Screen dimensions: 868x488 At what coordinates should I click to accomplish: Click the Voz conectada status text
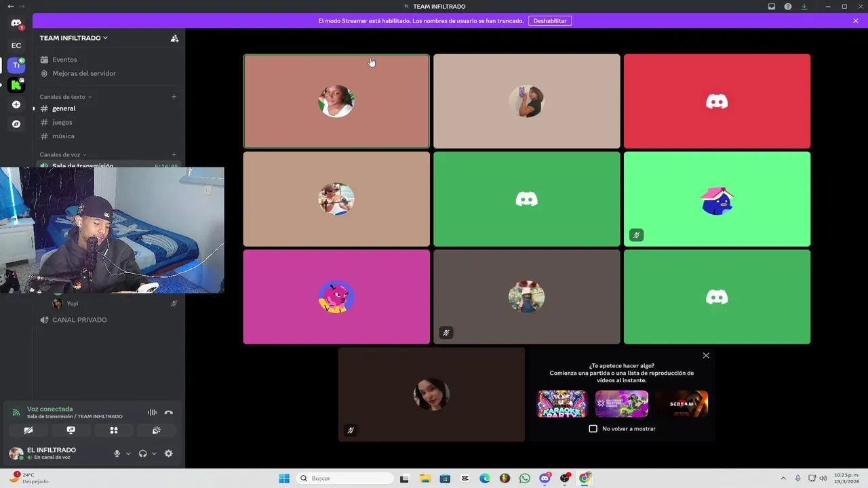50,409
